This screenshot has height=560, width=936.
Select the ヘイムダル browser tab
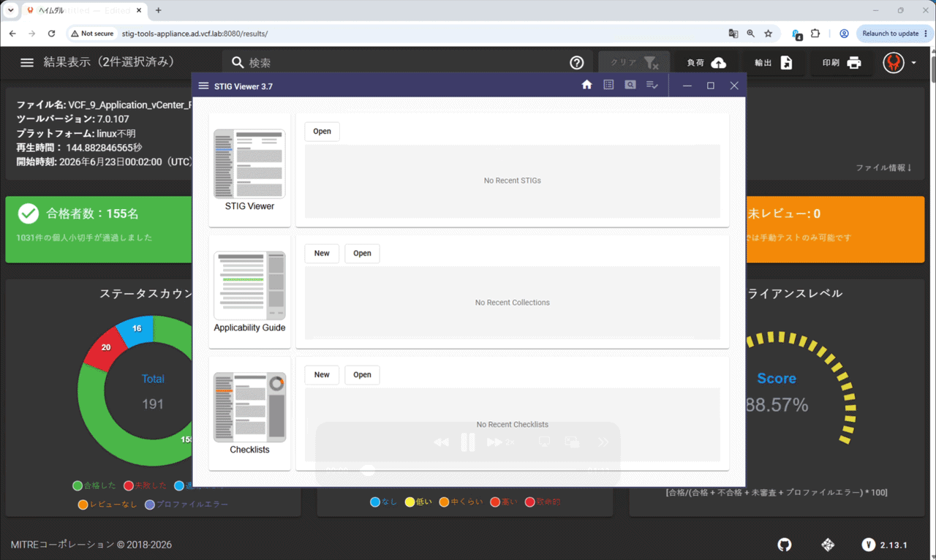83,10
